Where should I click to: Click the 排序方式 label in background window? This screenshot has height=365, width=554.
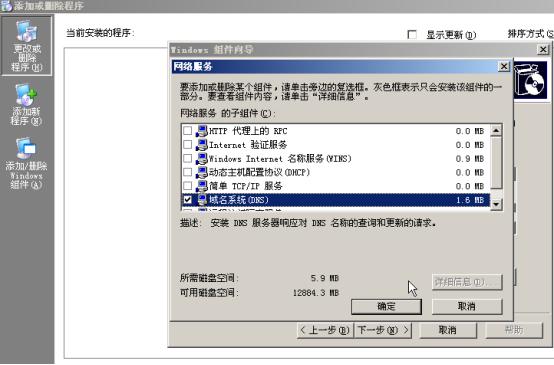[530, 34]
